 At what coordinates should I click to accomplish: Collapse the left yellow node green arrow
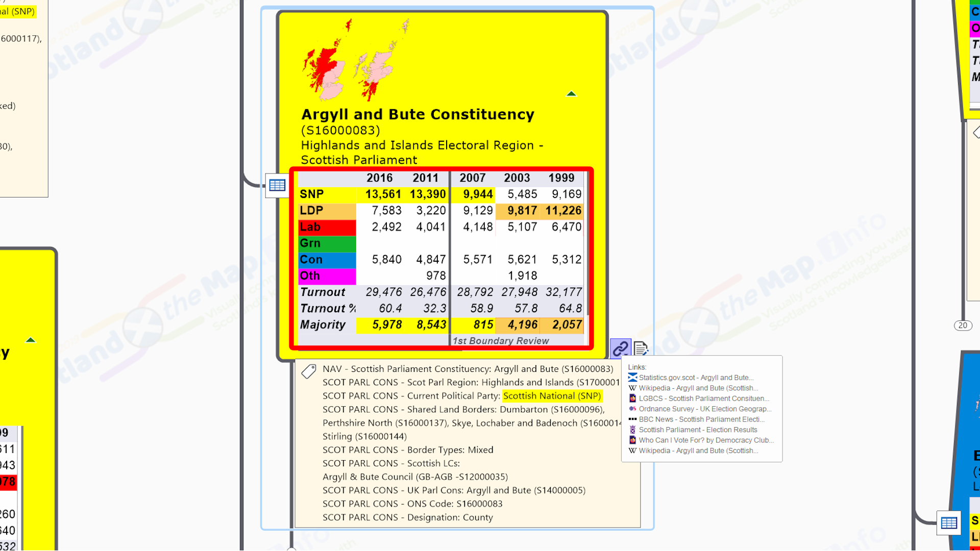tap(31, 340)
